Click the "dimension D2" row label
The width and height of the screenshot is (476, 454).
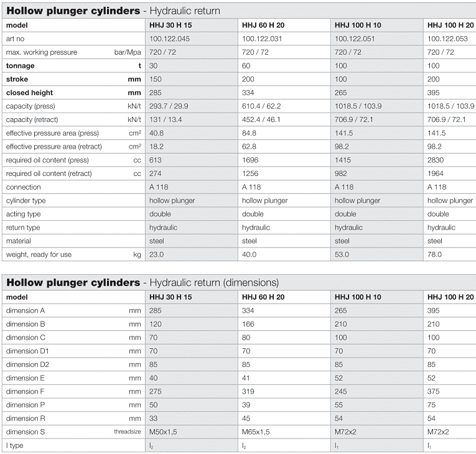[28, 364]
